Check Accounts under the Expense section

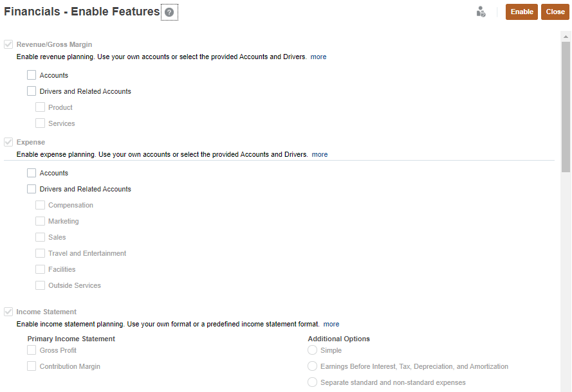click(31, 172)
